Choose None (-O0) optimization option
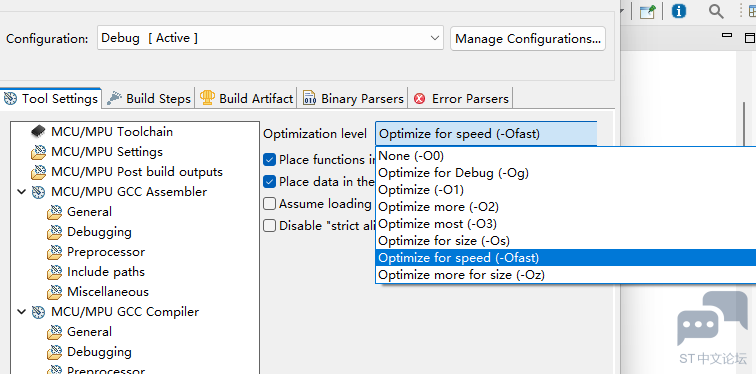Screen dimensions: 756x374 point(566,156)
